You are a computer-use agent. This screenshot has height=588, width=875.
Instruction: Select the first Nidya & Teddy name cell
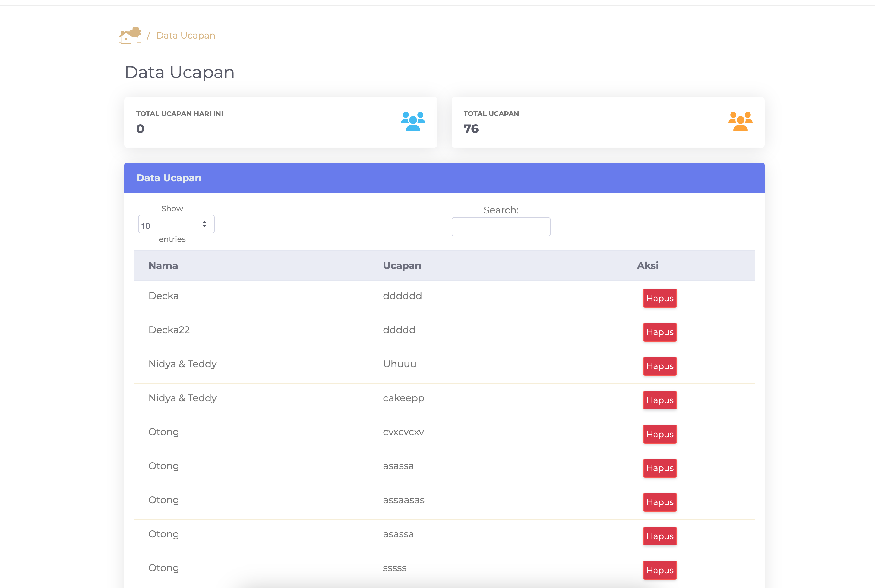pyautogui.click(x=183, y=364)
